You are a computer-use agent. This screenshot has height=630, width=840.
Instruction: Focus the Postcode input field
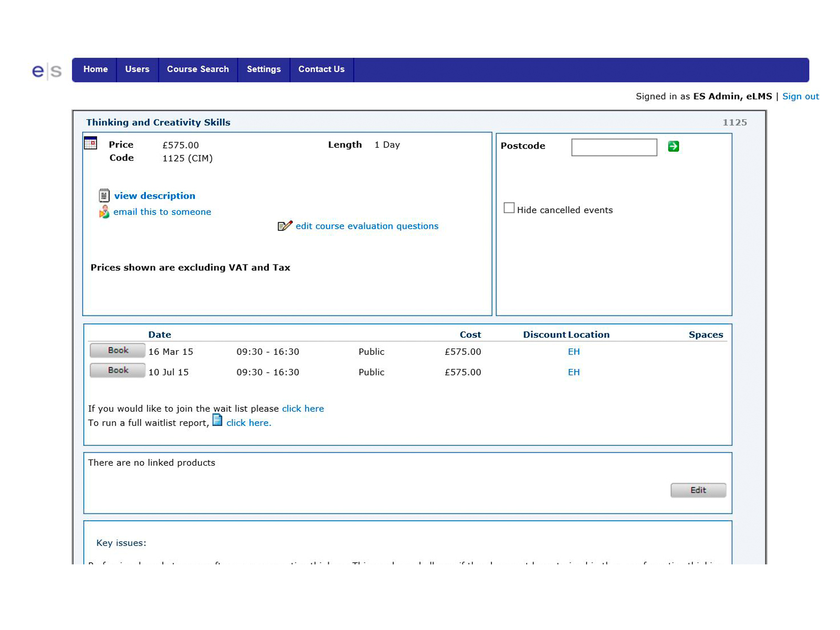[614, 147]
